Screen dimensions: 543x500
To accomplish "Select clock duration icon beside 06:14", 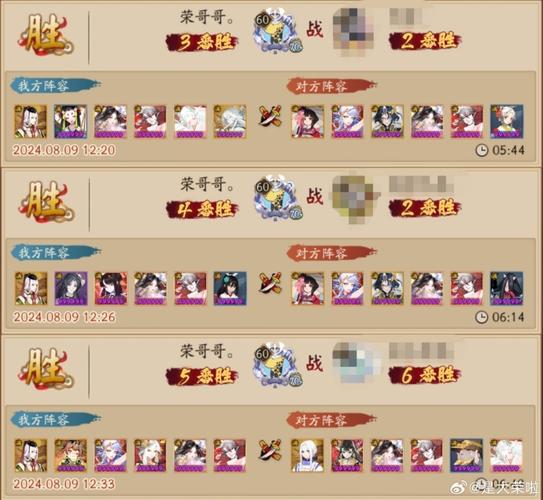I will (481, 317).
